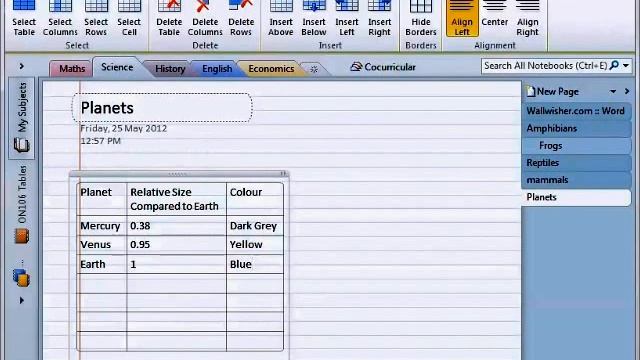Click the Colour header cell
Screen dimensions: 640x360
pos(255,199)
